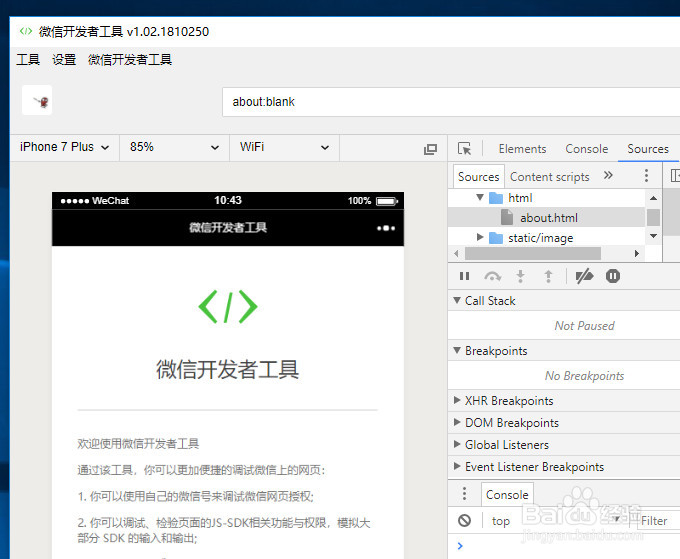The width and height of the screenshot is (680, 559).
Task: Collapse the Breakpoints section
Action: tap(456, 350)
